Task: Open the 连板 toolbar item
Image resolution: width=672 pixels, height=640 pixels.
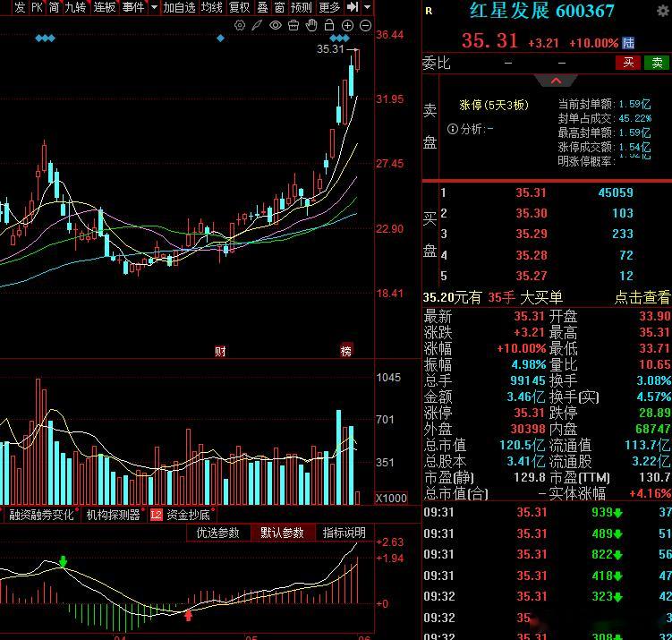Action: click(x=105, y=7)
